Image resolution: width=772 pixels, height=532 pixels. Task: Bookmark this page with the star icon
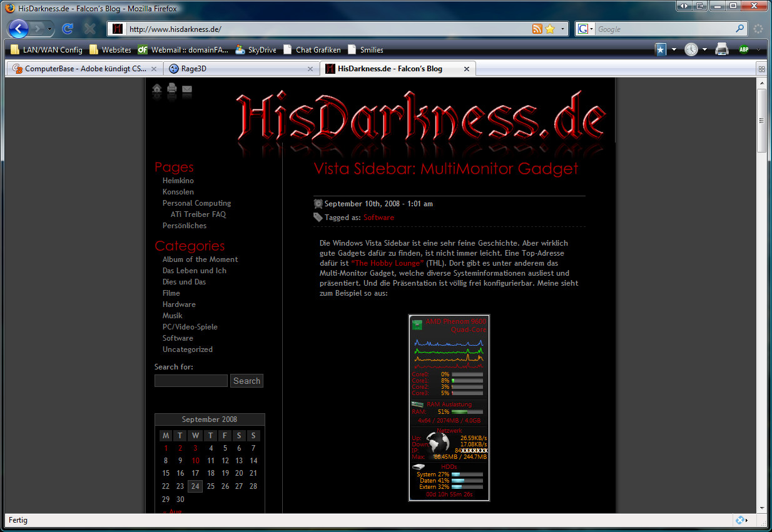550,29
